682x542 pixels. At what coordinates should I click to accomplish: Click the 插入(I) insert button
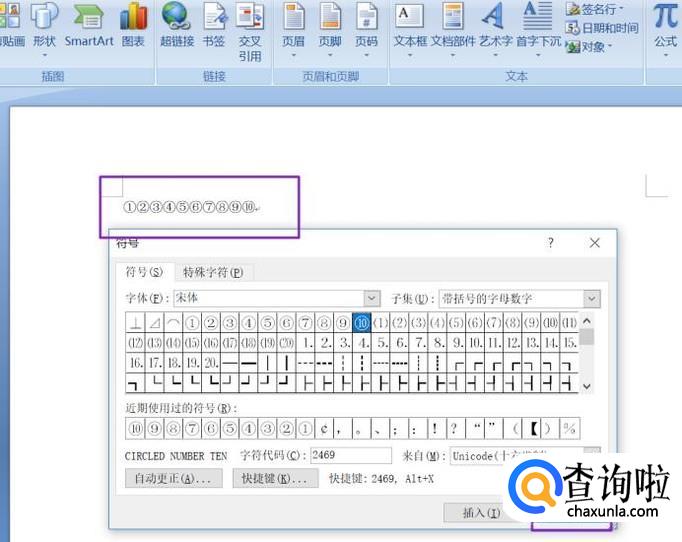(x=480, y=513)
